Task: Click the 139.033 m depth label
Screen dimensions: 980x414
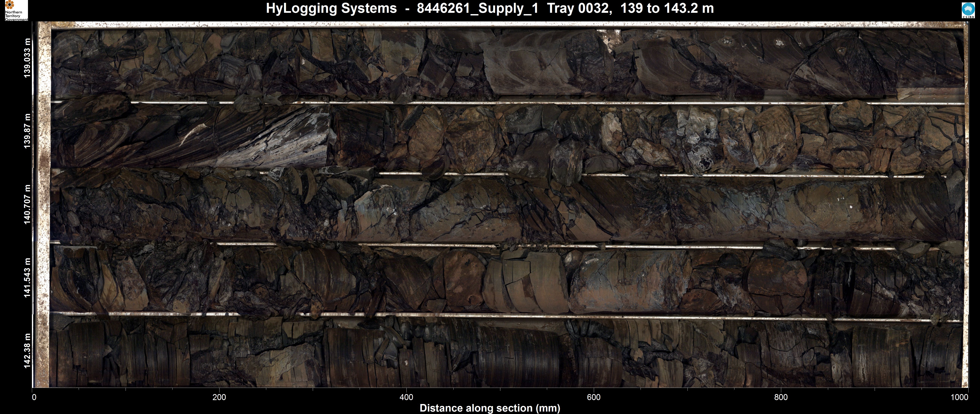Action: [27, 58]
